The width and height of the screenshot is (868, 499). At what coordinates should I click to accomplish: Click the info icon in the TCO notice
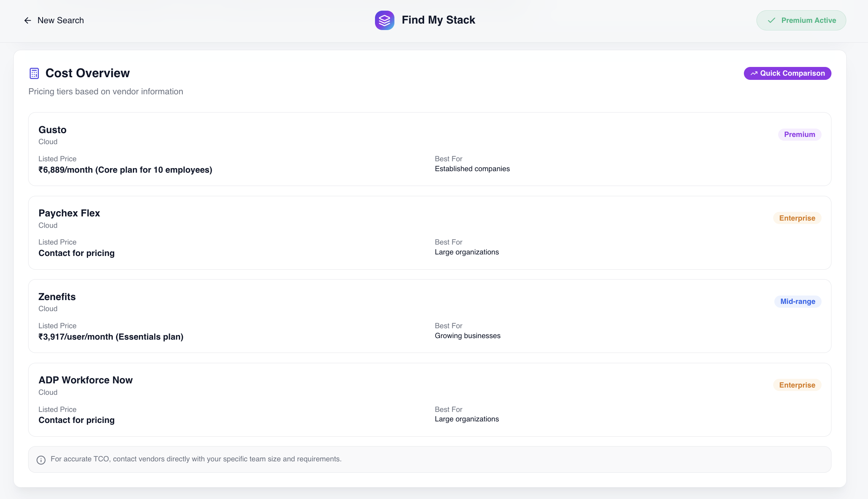click(x=41, y=460)
